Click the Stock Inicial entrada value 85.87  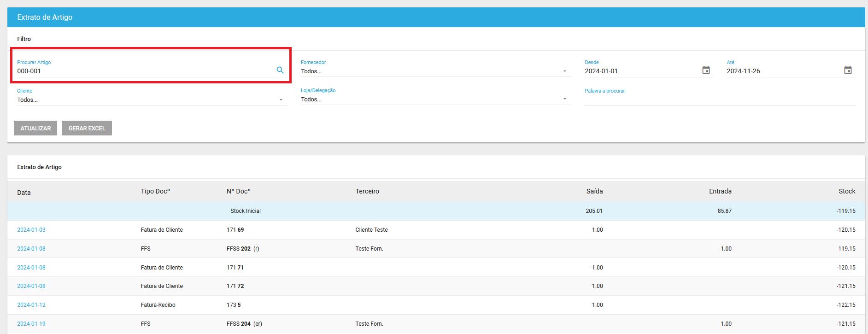pos(724,211)
